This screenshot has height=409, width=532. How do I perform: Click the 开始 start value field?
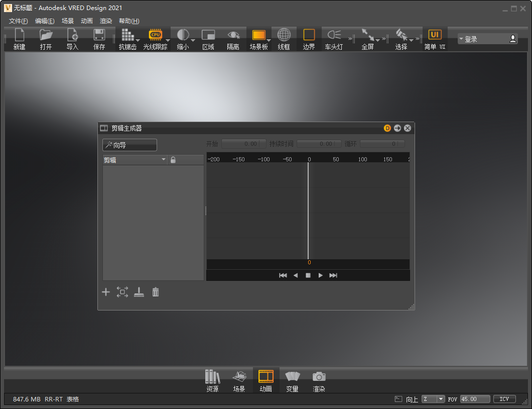coord(243,144)
